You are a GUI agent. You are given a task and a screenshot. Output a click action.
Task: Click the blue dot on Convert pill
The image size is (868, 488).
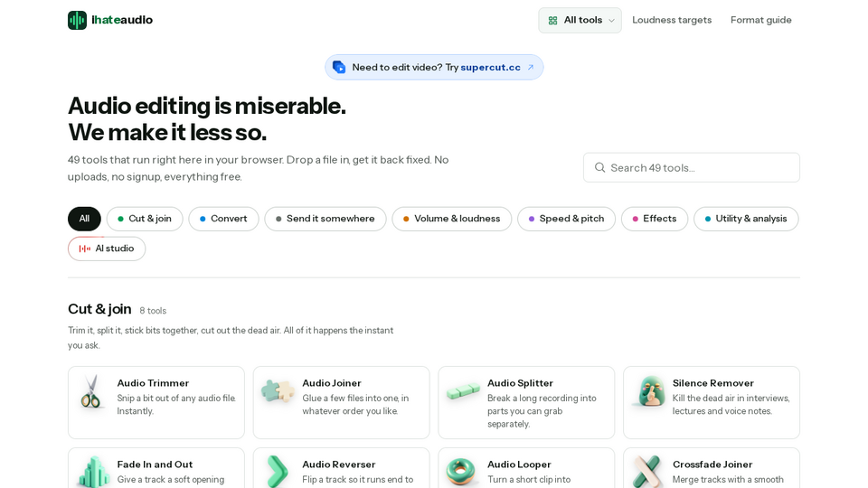click(x=203, y=219)
